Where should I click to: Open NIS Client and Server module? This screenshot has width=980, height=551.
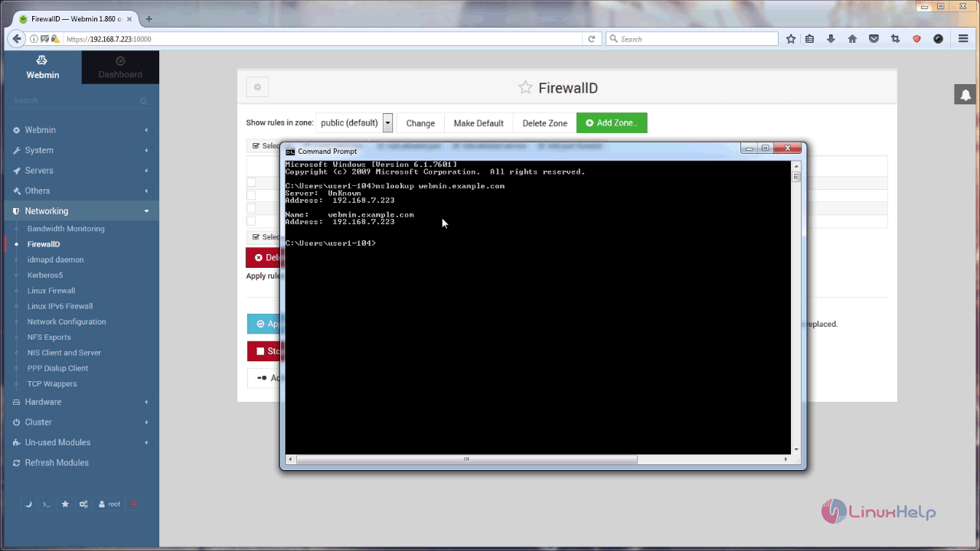64,353
